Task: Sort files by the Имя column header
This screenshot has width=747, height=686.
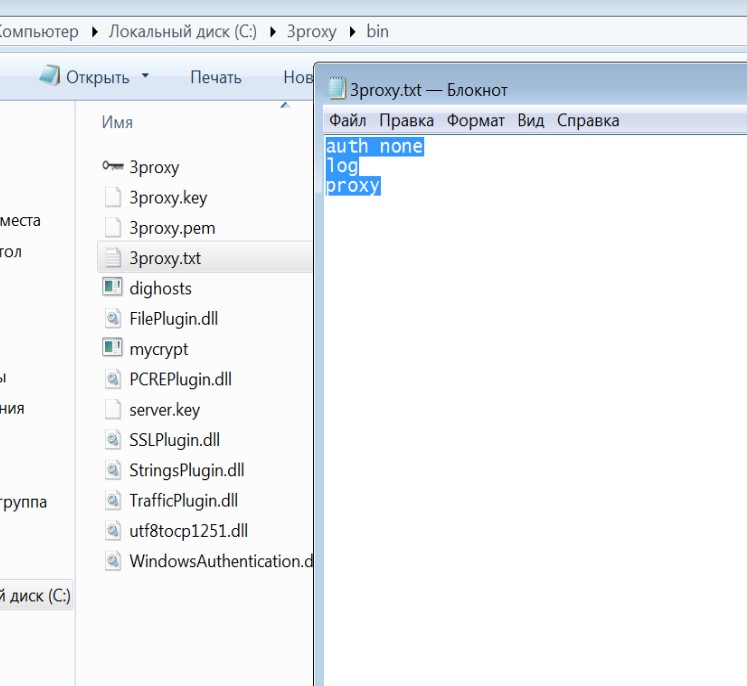Action: (x=117, y=122)
